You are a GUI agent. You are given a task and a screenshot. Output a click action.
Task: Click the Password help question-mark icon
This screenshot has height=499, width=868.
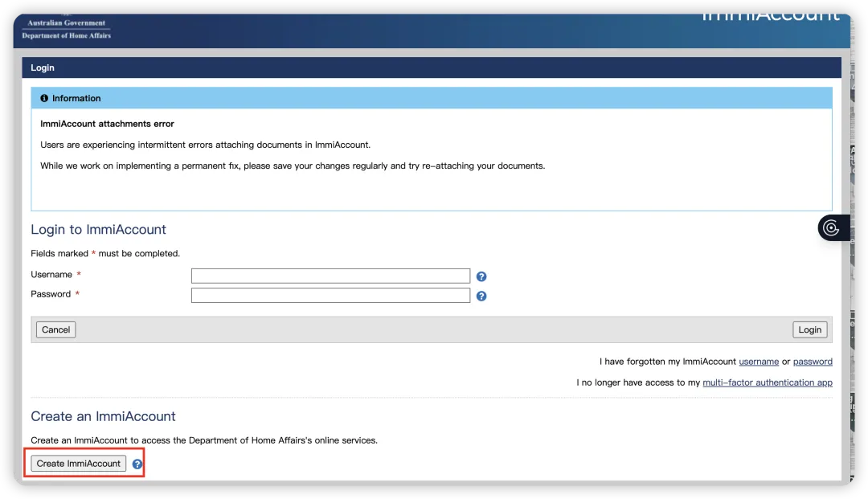click(x=481, y=296)
